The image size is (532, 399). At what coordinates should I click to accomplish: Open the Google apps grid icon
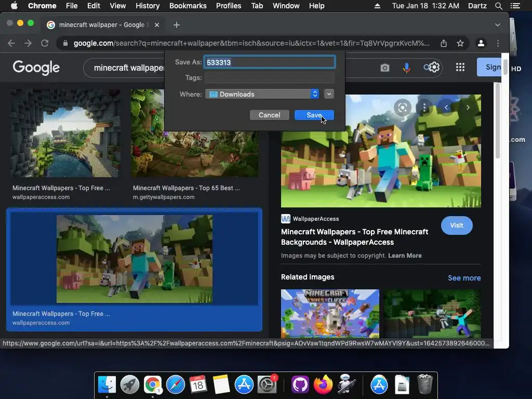tap(460, 67)
